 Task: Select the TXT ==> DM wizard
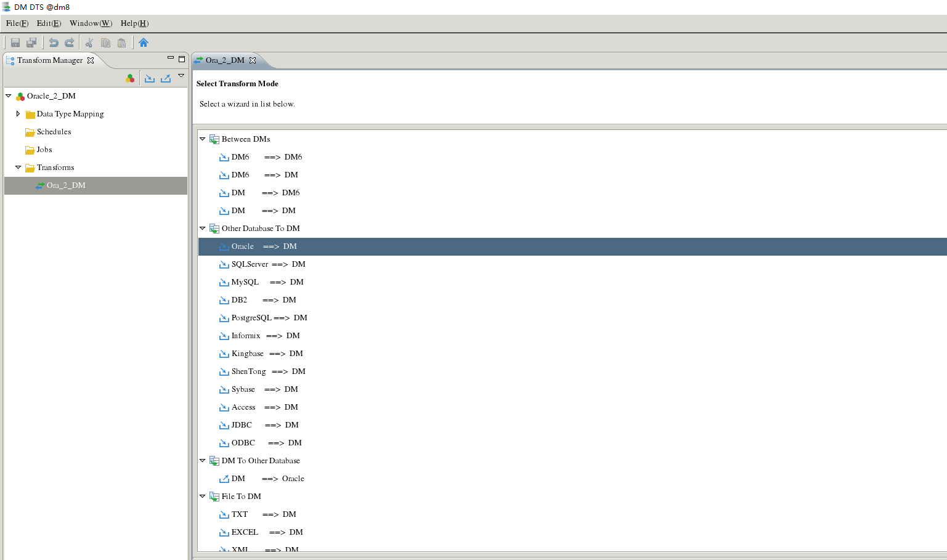[x=264, y=514]
